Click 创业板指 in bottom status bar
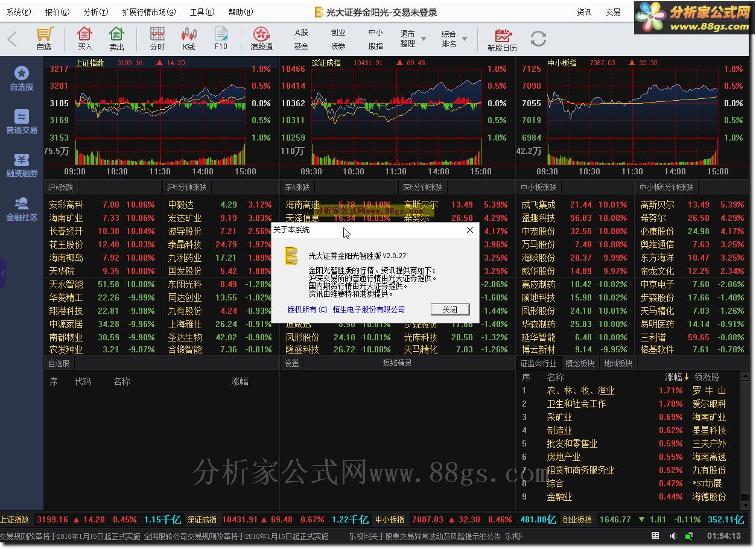 click(x=577, y=519)
